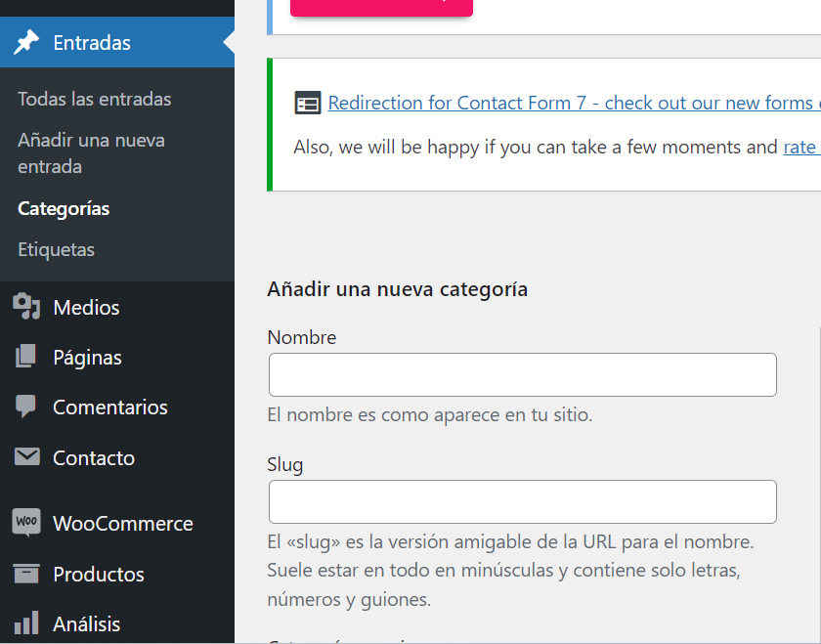Click the Entradas pin icon

[x=24, y=42]
